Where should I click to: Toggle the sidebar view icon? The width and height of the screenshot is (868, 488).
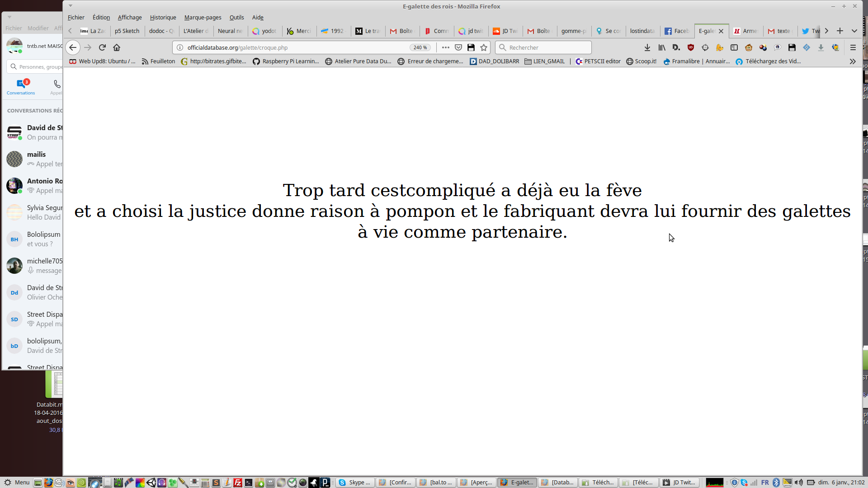tap(734, 47)
